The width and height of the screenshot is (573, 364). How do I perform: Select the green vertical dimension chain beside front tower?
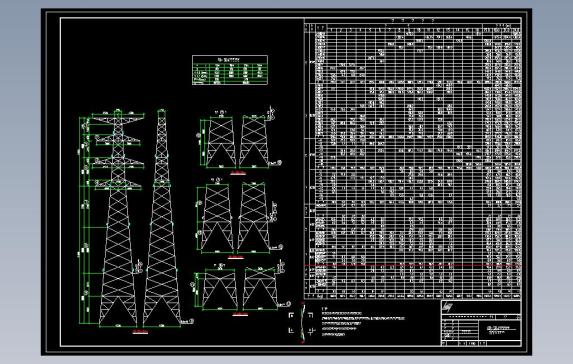tap(85, 220)
